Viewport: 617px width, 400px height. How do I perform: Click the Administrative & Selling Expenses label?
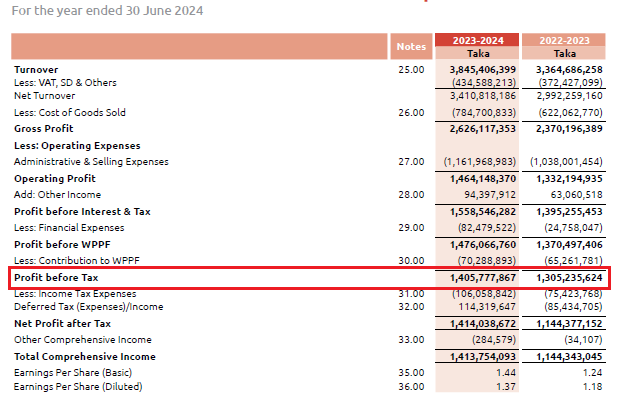(x=91, y=161)
